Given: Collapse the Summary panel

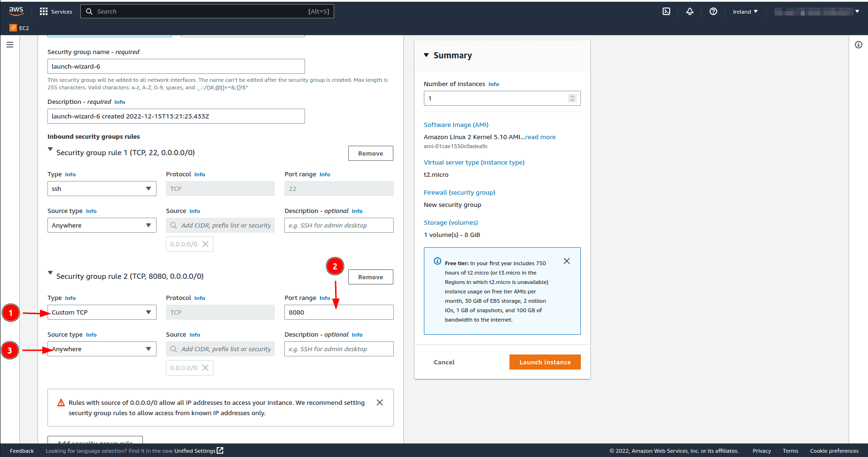Looking at the screenshot, I should [x=426, y=55].
